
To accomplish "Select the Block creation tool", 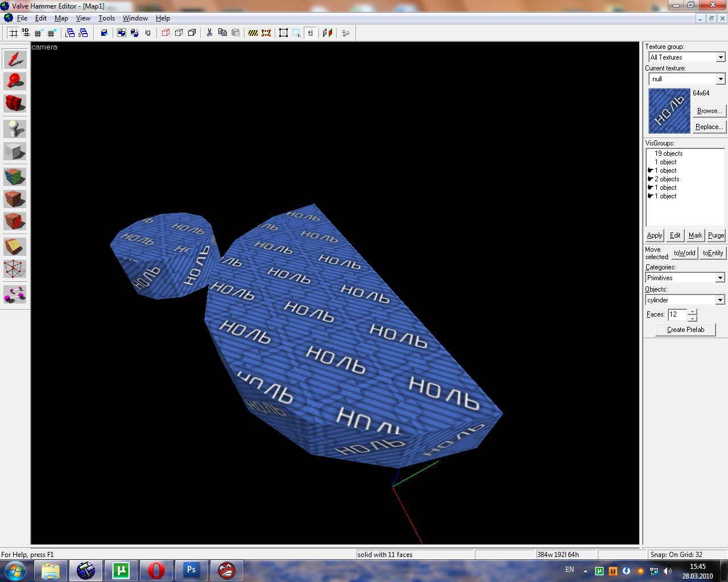I will pyautogui.click(x=15, y=151).
